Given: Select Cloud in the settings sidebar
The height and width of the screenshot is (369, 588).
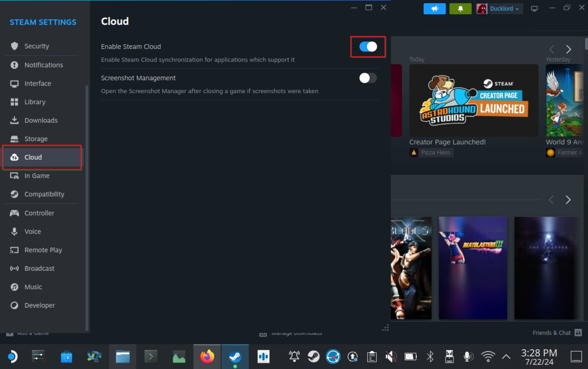Looking at the screenshot, I should tap(42, 157).
